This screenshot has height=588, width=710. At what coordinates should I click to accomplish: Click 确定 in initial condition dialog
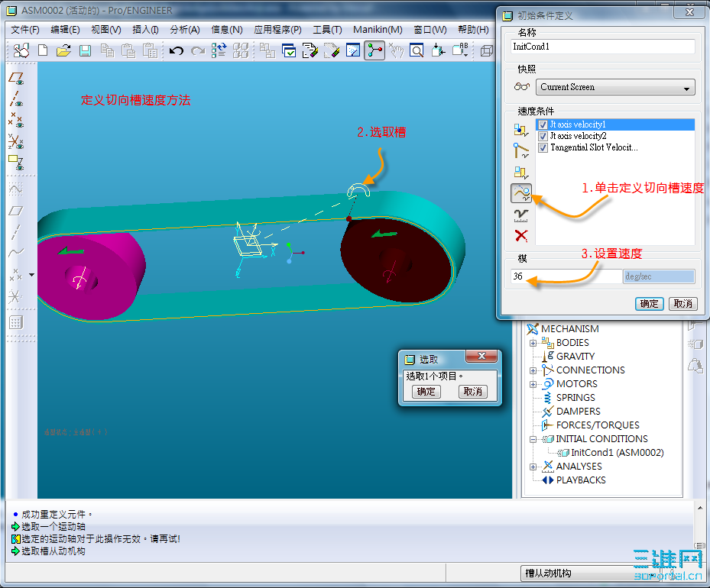[x=649, y=303]
